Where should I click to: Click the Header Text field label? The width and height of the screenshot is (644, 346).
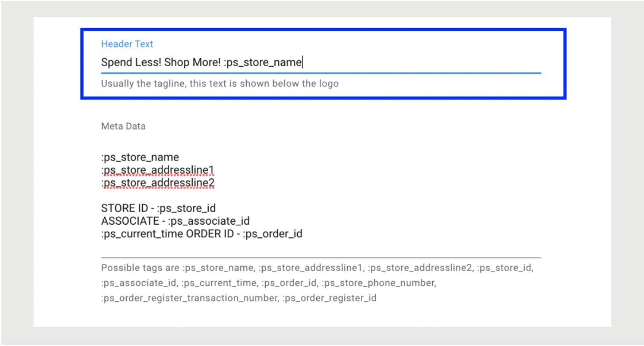coord(127,44)
